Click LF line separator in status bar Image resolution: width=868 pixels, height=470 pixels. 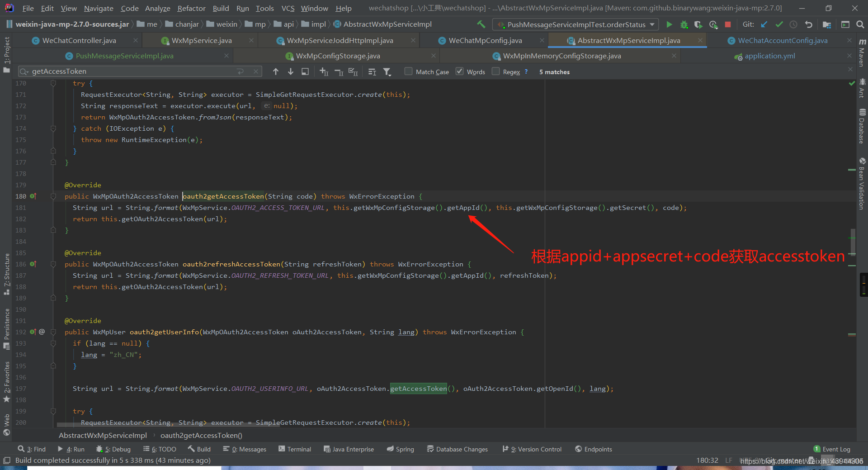(x=729, y=461)
